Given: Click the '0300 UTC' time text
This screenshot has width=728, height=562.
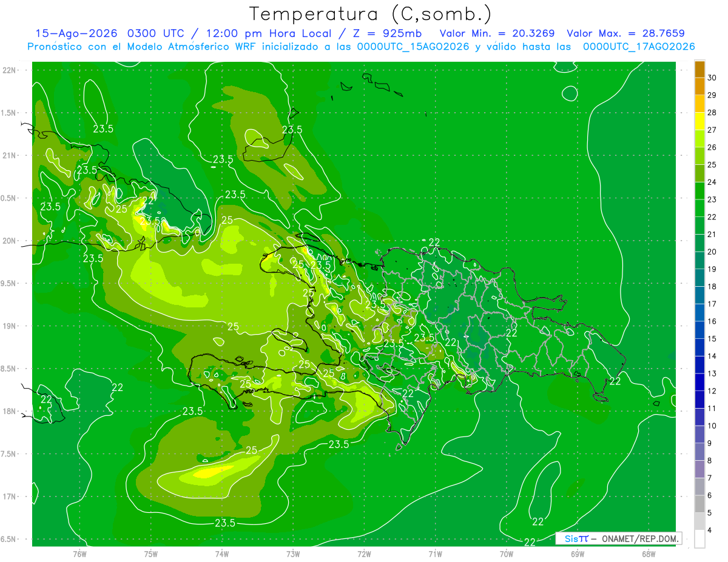Looking at the screenshot, I should pos(155,34).
